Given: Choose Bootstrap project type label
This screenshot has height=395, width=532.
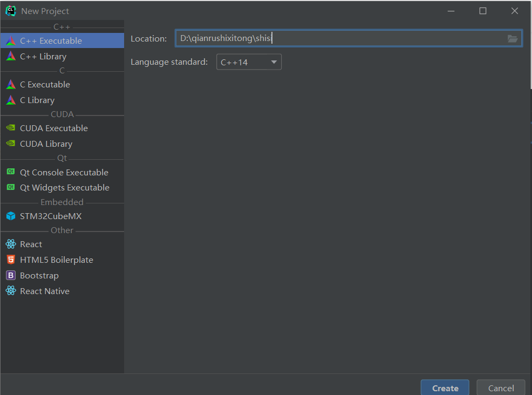Looking at the screenshot, I should [39, 276].
